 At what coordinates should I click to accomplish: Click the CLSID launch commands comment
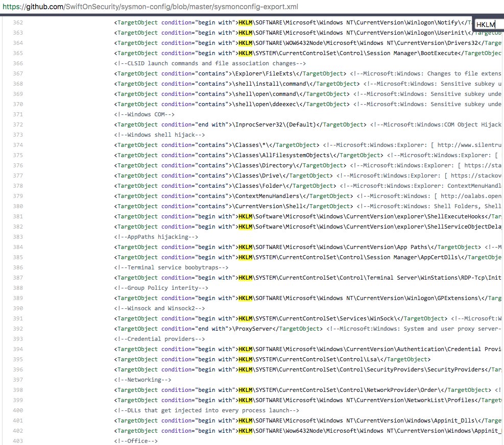[210, 63]
